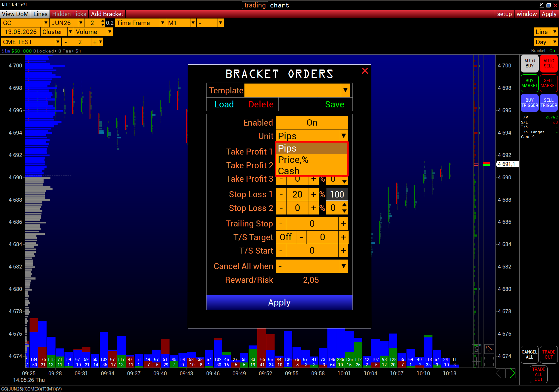Image resolution: width=559 pixels, height=392 pixels.
Task: Open the Cluster chart type dropdown
Action: click(x=71, y=32)
